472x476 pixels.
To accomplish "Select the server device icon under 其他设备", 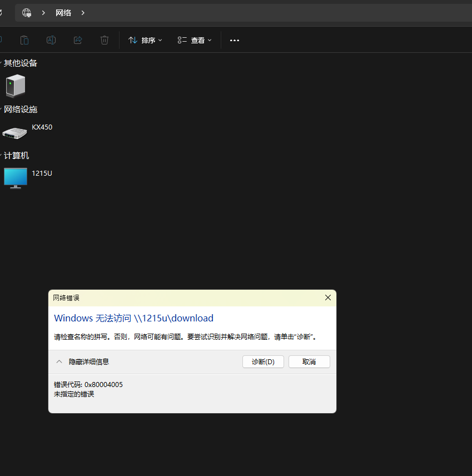I will (16, 86).
